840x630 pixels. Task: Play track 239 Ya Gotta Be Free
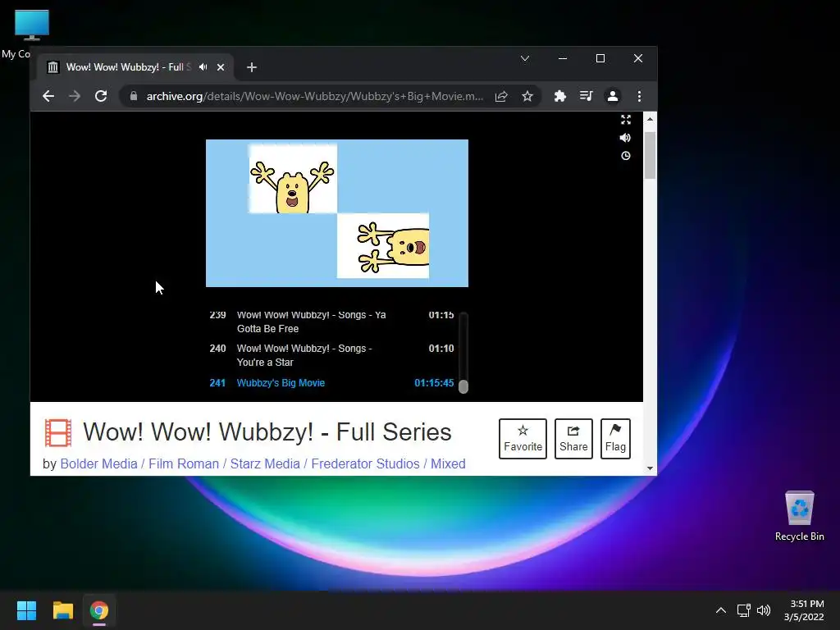coord(331,322)
